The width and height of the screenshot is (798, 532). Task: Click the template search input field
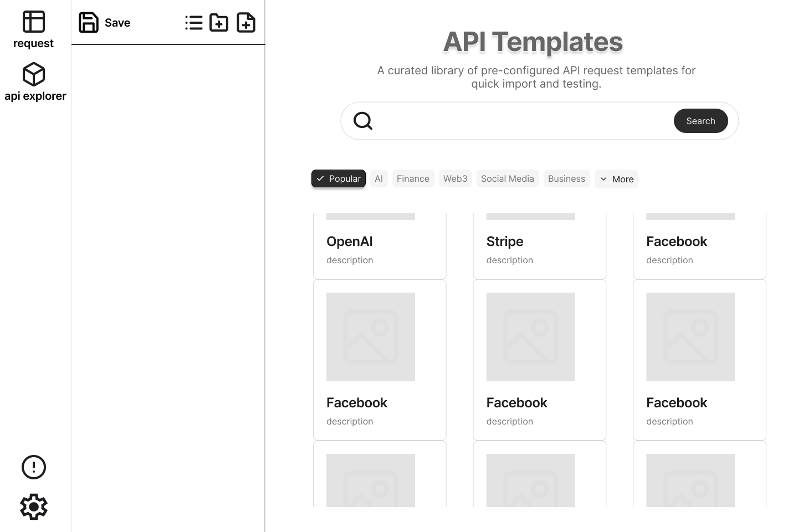pyautogui.click(x=521, y=121)
